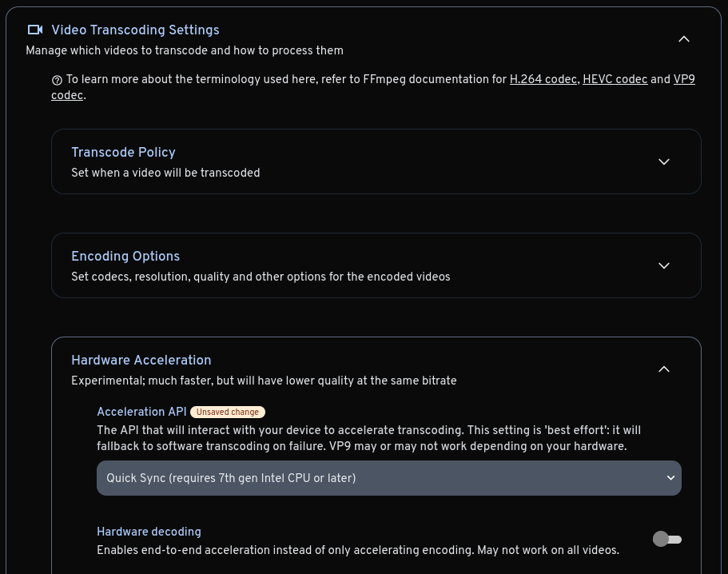This screenshot has width=728, height=574.
Task: Click the Hardware decoding label
Action: (x=149, y=532)
